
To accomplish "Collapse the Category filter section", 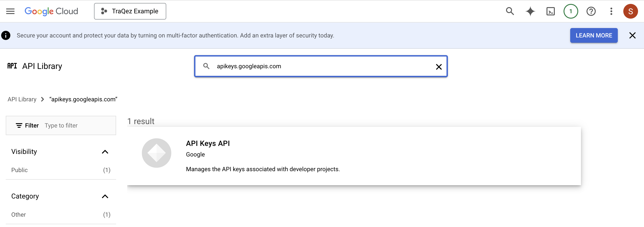I will click(105, 196).
